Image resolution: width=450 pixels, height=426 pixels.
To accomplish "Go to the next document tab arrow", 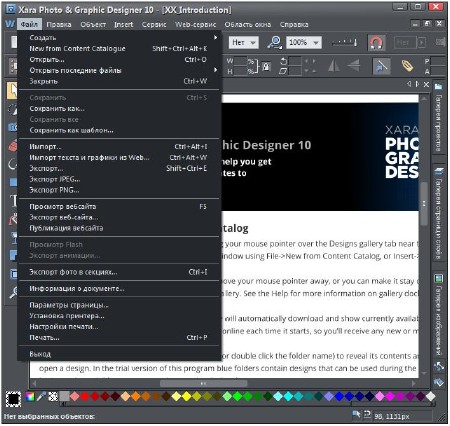I will [x=417, y=84].
